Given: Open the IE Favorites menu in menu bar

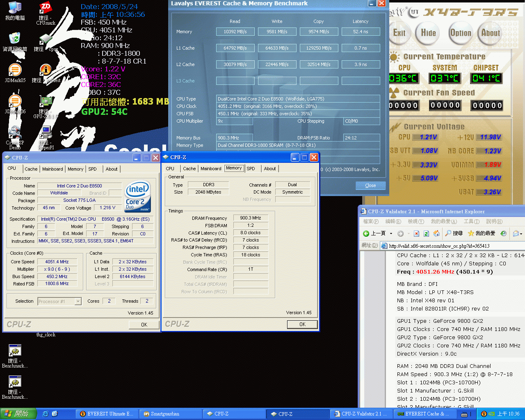Looking at the screenshot, I should pyautogui.click(x=443, y=221).
